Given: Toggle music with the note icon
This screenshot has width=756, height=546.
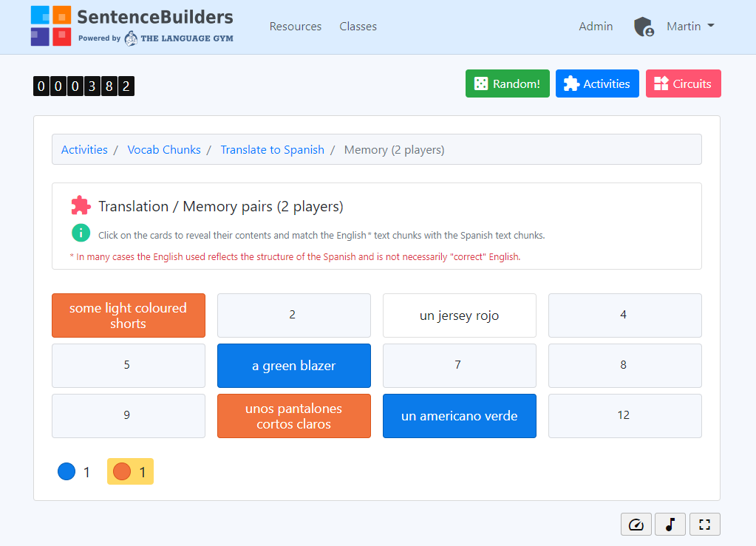Looking at the screenshot, I should coord(670,525).
